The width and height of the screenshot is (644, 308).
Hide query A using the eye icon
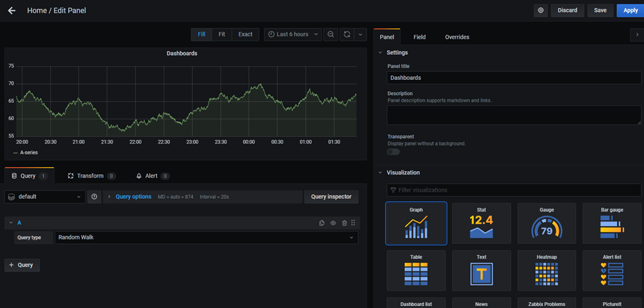pos(333,223)
